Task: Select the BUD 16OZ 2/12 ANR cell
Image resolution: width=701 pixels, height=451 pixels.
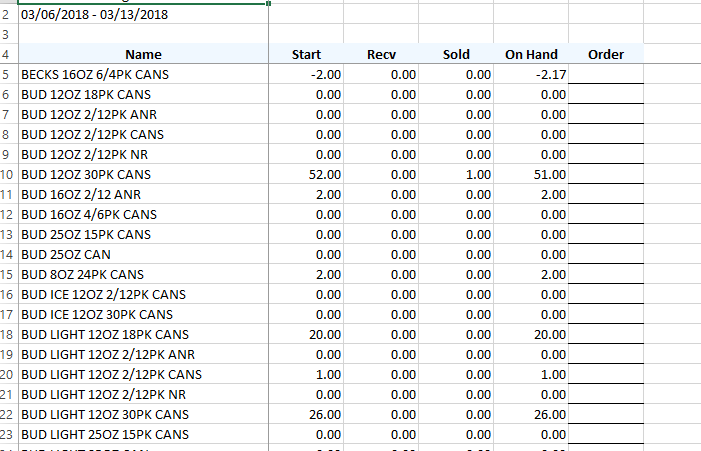Action: tap(144, 194)
